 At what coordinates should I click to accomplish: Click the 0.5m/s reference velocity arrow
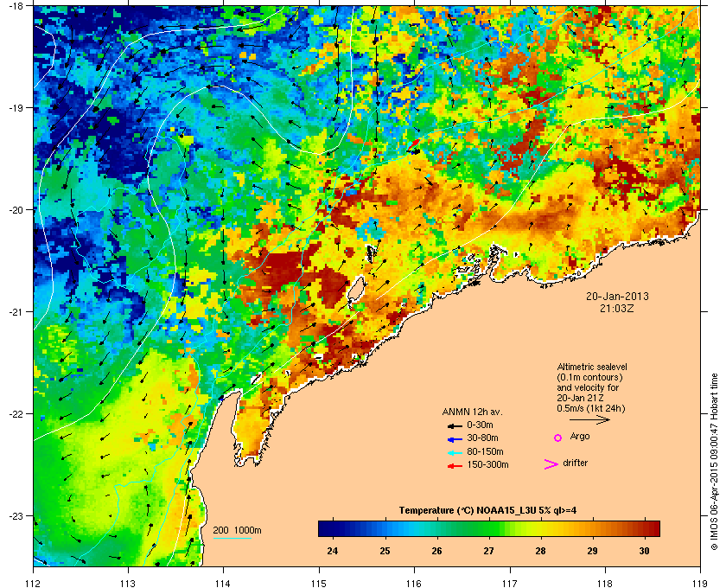click(589, 419)
